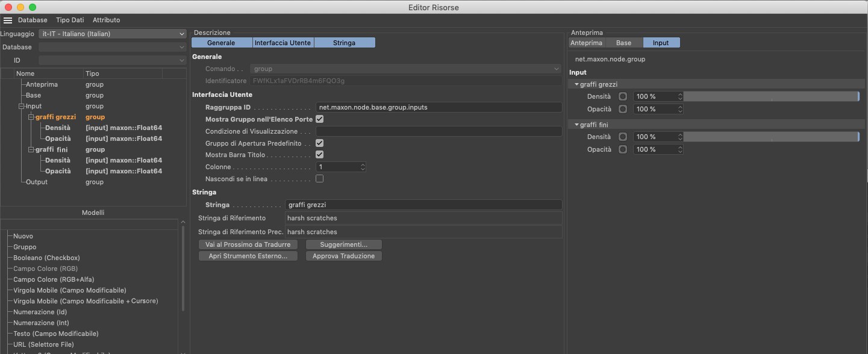
Task: Click the Raggruppa ID input field
Action: click(x=439, y=107)
